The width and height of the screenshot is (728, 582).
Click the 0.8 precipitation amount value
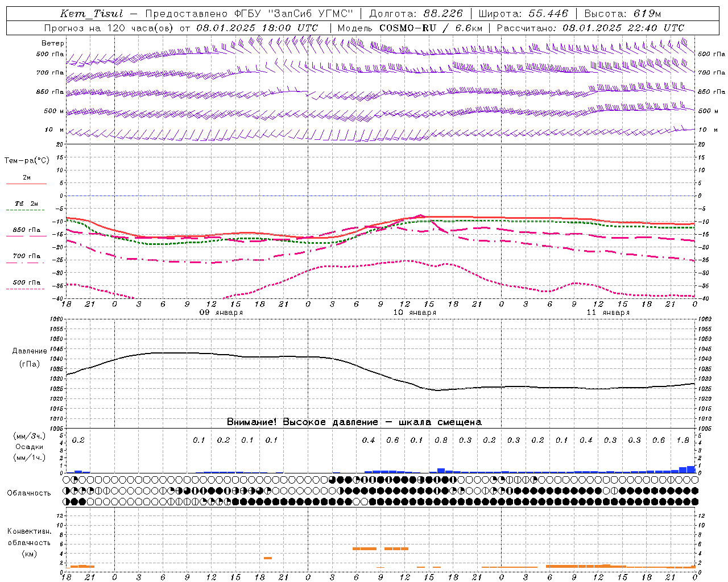click(441, 440)
